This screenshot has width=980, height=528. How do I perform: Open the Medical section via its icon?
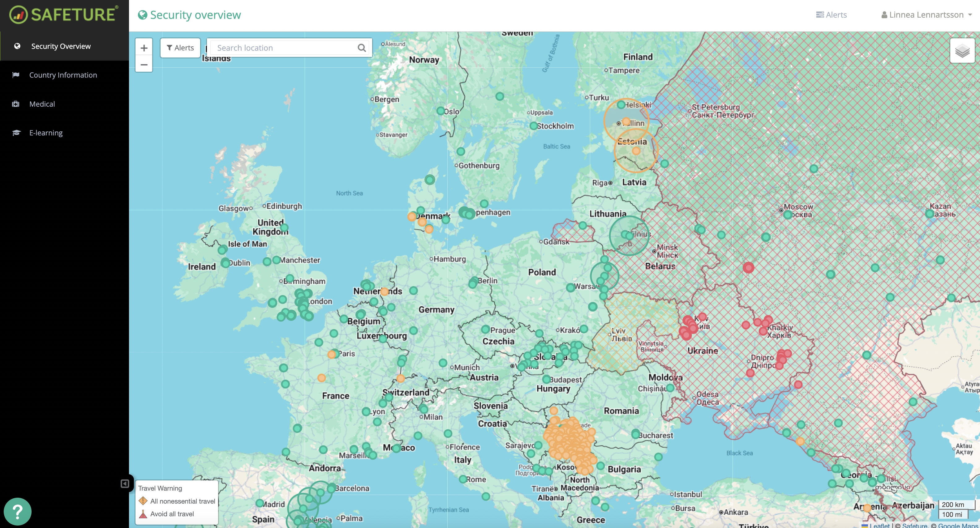[15, 103]
